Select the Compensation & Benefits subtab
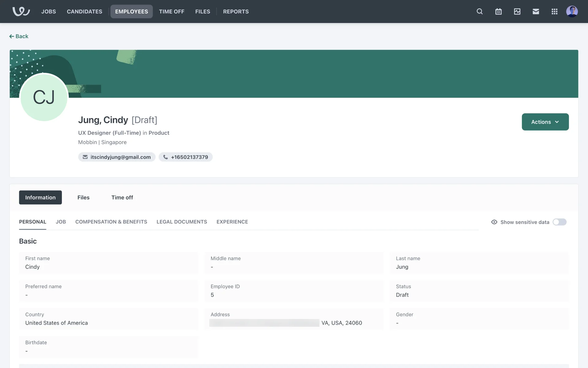Screen dimensions: 588x368 111,222
